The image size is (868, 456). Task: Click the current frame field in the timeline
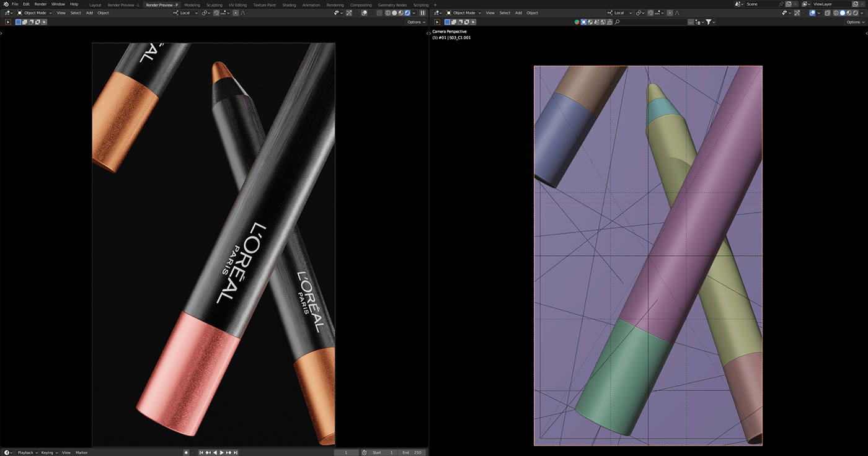pos(346,452)
